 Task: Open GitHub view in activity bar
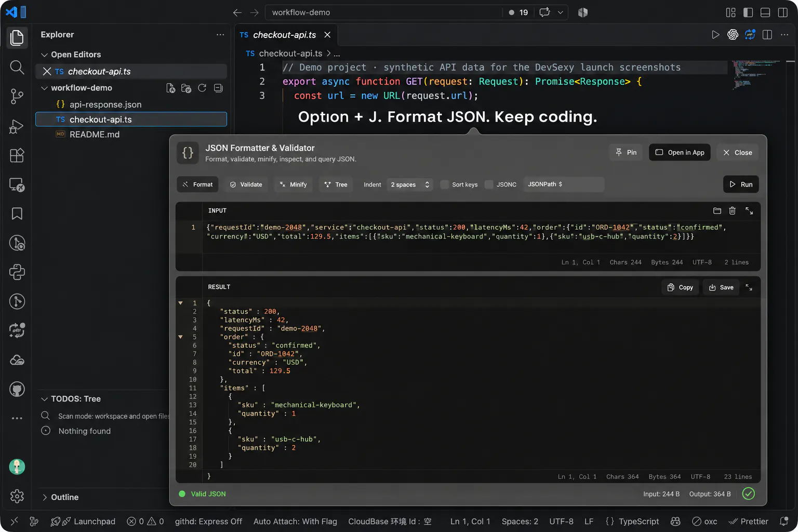click(17, 389)
